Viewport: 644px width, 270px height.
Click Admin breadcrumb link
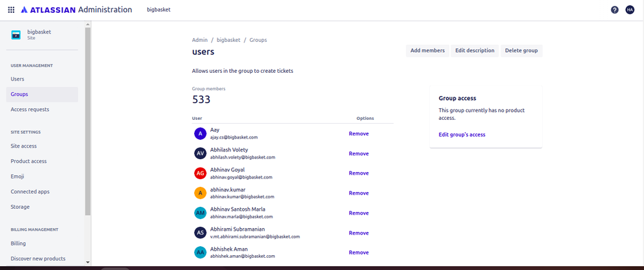(199, 40)
